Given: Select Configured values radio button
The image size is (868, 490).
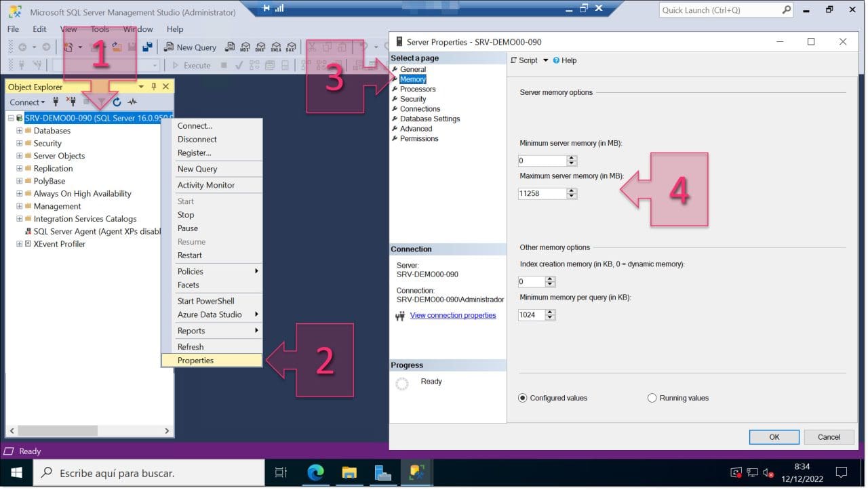Looking at the screenshot, I should tap(523, 398).
